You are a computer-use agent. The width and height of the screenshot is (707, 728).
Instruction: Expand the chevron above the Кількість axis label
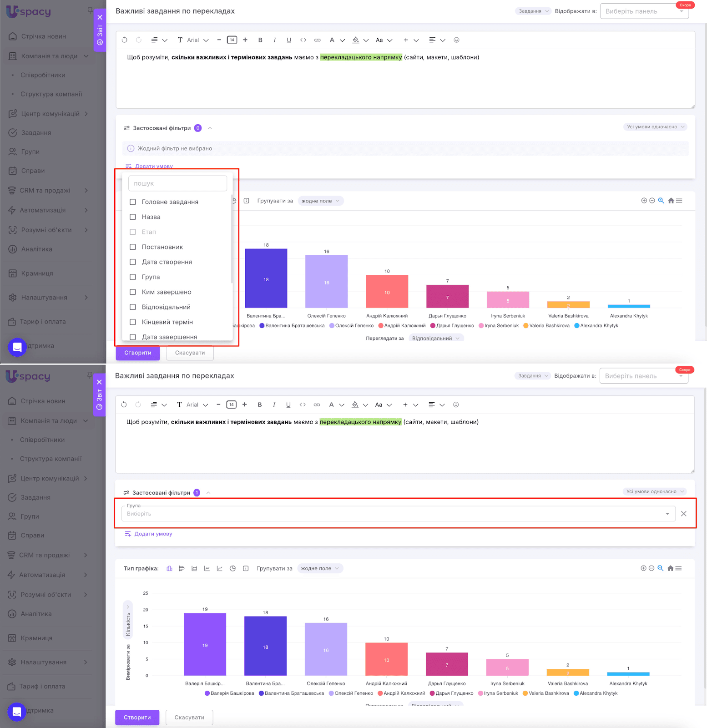click(x=128, y=607)
